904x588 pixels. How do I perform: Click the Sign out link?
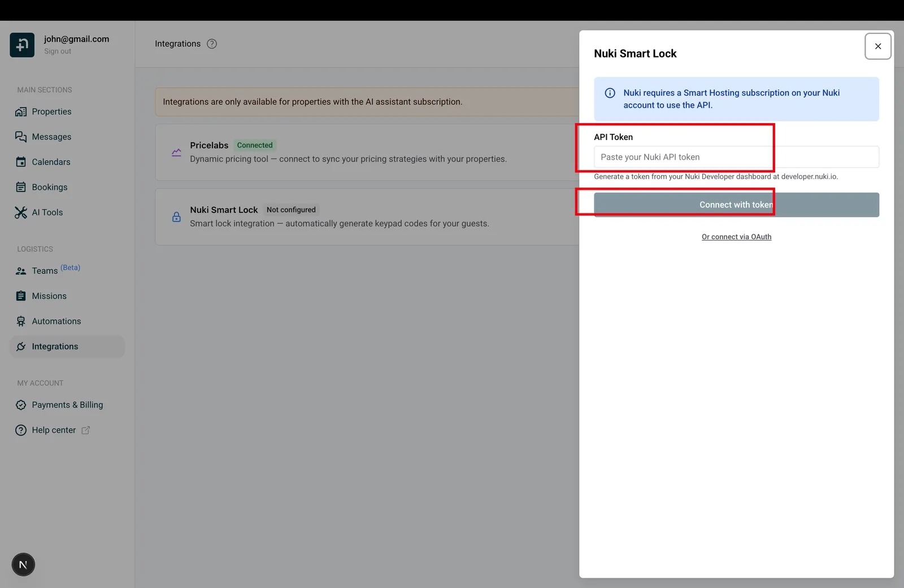point(58,51)
